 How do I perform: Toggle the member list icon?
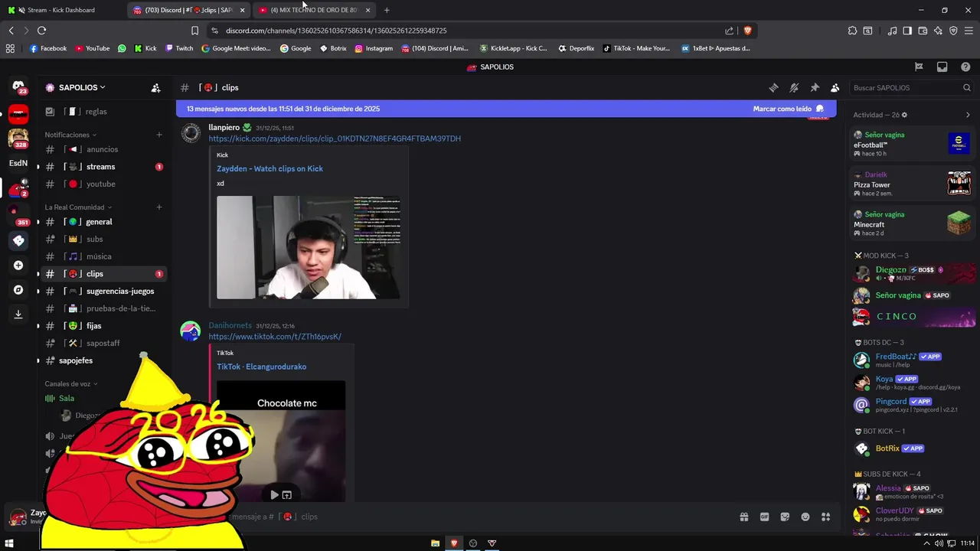[x=835, y=88]
